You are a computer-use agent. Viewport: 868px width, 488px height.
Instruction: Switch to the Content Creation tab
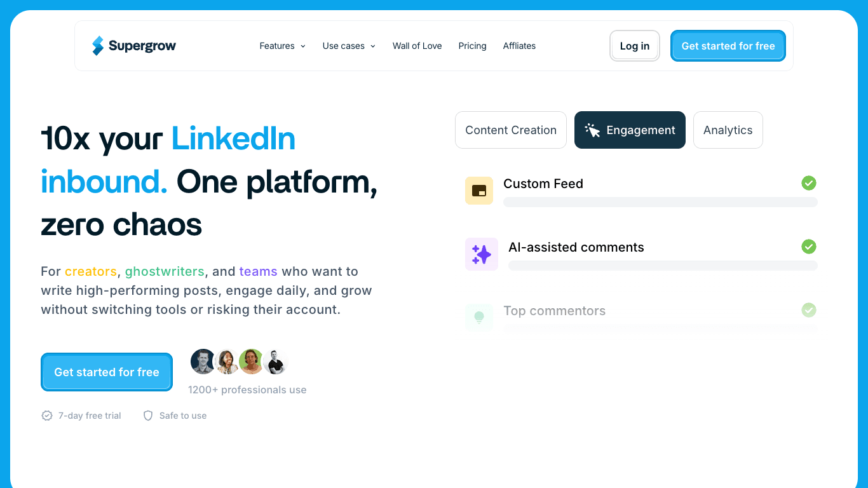pyautogui.click(x=510, y=130)
